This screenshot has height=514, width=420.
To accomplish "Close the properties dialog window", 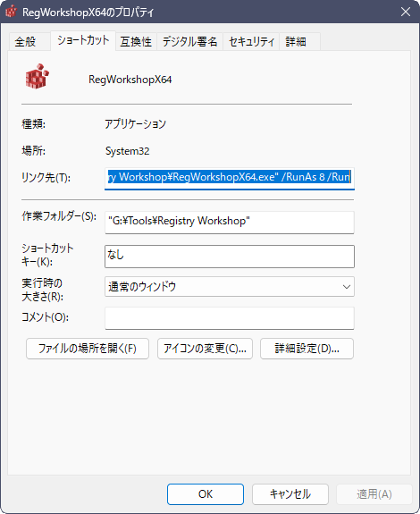I will pyautogui.click(x=406, y=12).
